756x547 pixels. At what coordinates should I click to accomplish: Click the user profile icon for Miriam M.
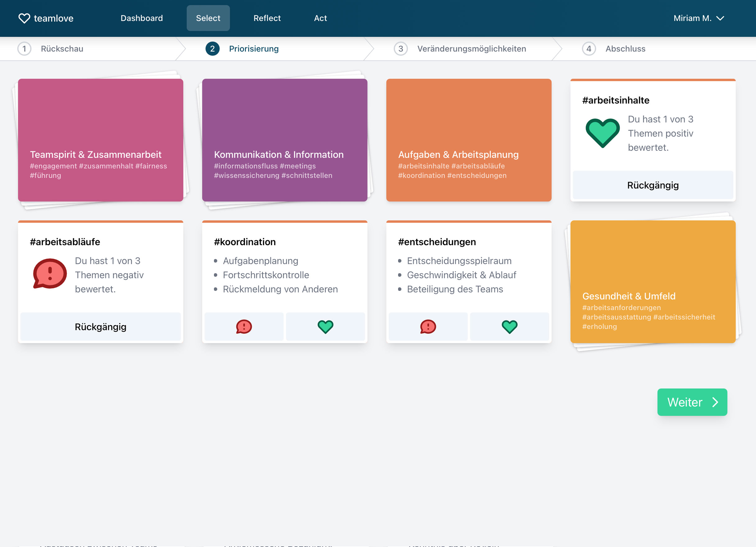[x=698, y=18]
